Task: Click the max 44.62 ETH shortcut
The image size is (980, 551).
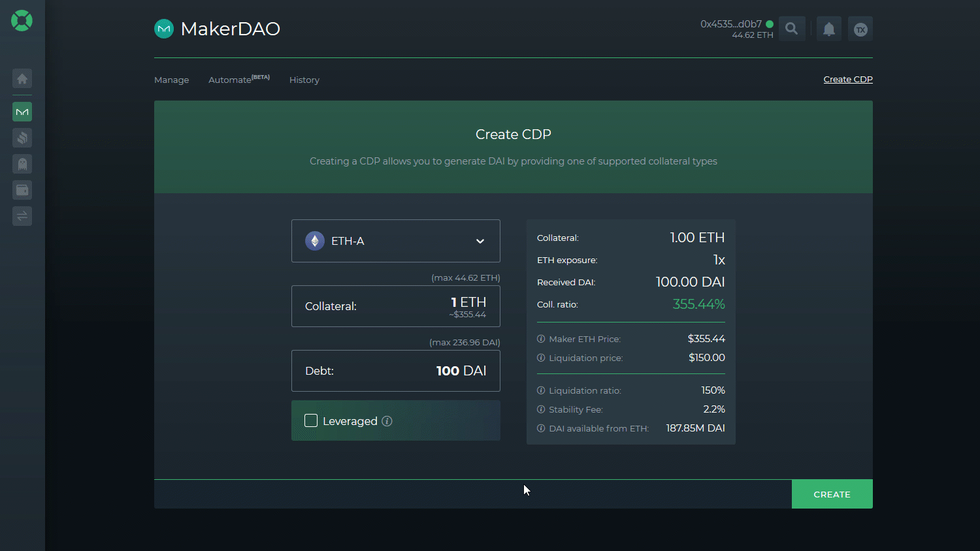Action: [x=466, y=277]
